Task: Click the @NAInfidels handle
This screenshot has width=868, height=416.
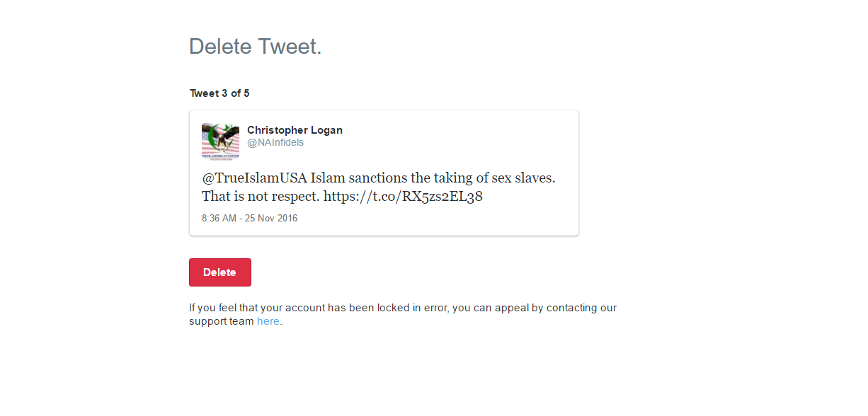Action: coord(275,142)
